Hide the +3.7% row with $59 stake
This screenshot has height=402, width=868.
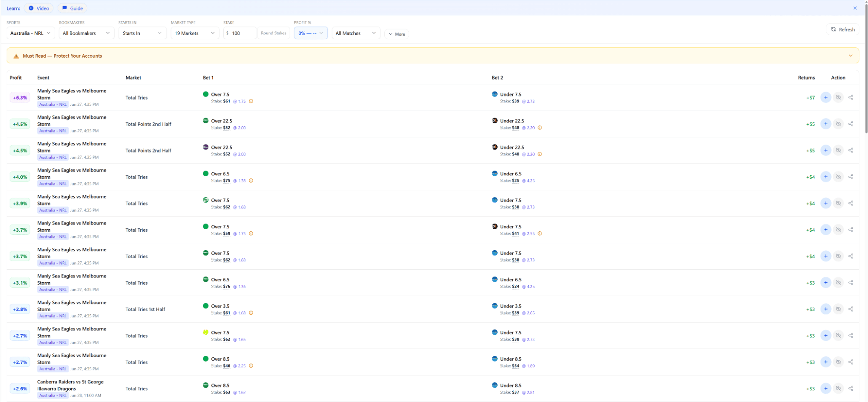pyautogui.click(x=838, y=230)
